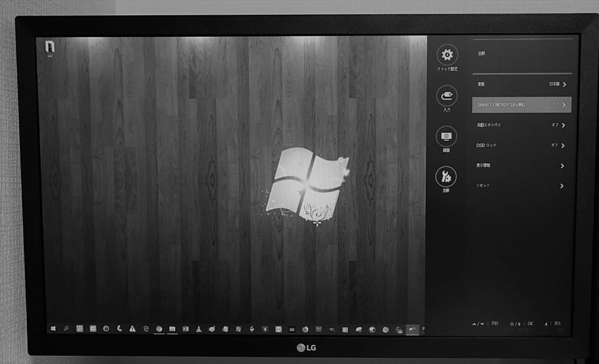
Task: Open the lightning bolt square taskbar icon
Action: (x=265, y=330)
